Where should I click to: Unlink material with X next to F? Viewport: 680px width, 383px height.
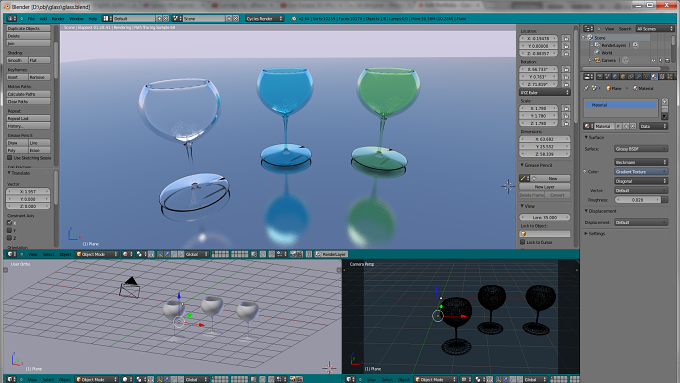point(633,126)
